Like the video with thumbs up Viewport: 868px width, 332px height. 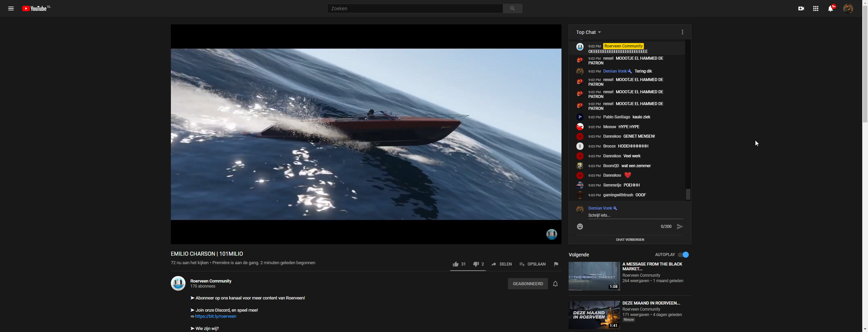click(x=456, y=264)
